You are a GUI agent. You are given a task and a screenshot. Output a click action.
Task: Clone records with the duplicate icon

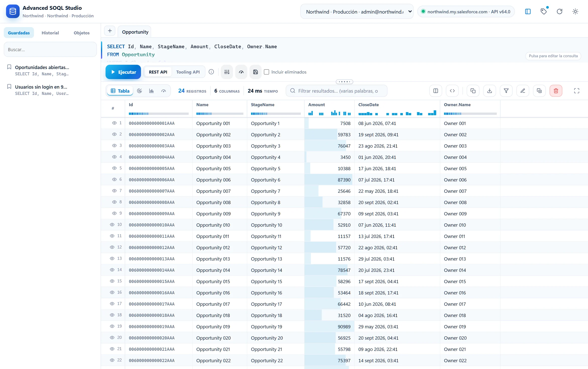click(x=539, y=91)
